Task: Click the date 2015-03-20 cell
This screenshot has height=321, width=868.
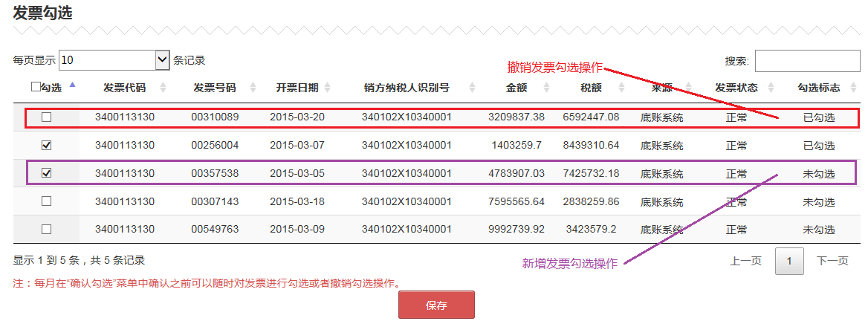Action: pyautogui.click(x=297, y=117)
